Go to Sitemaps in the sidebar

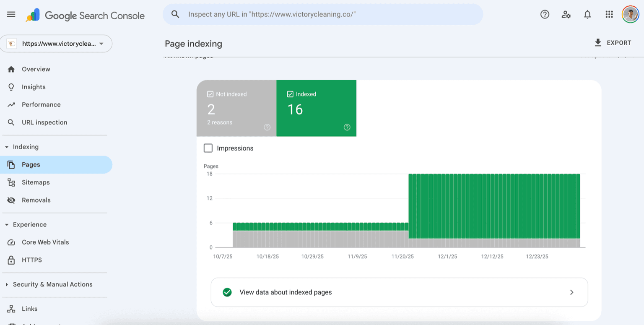click(x=36, y=182)
